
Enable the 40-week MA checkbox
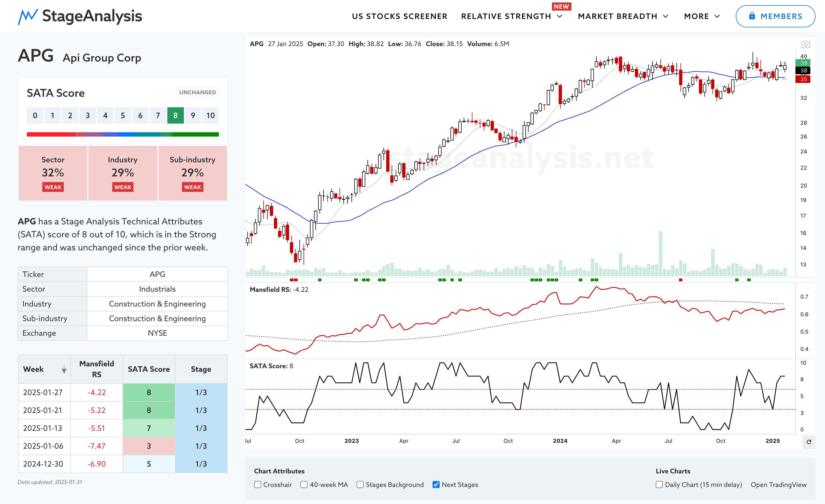coord(304,484)
